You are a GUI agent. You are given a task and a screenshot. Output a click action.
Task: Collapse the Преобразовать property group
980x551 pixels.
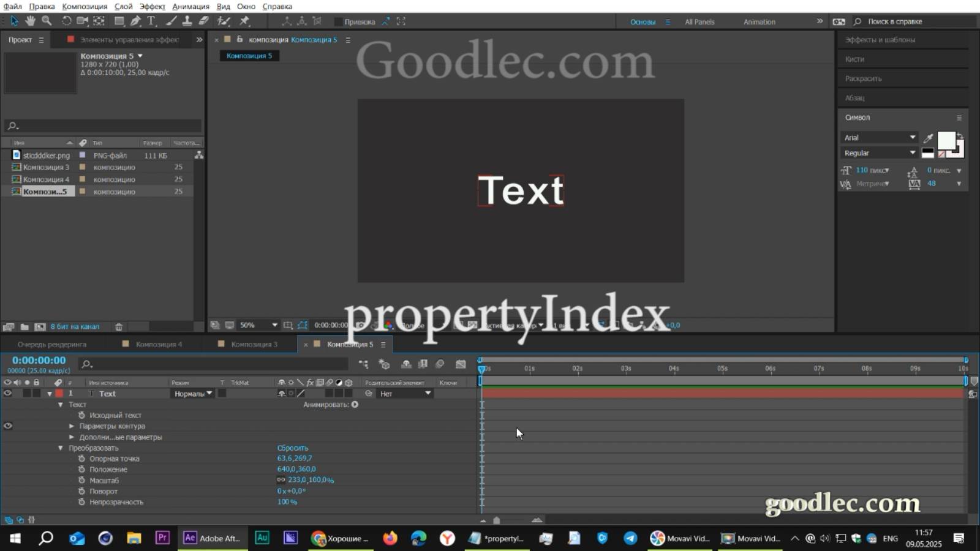59,448
